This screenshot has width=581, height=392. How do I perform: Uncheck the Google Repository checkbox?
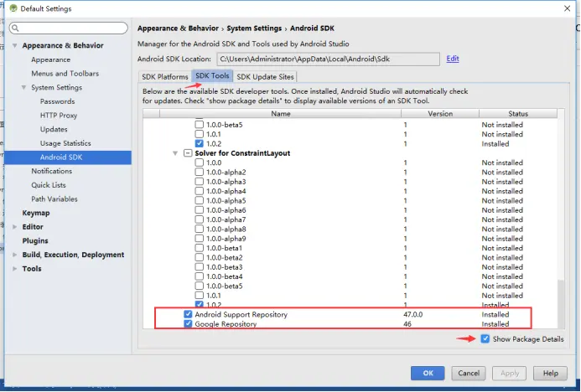(x=189, y=324)
